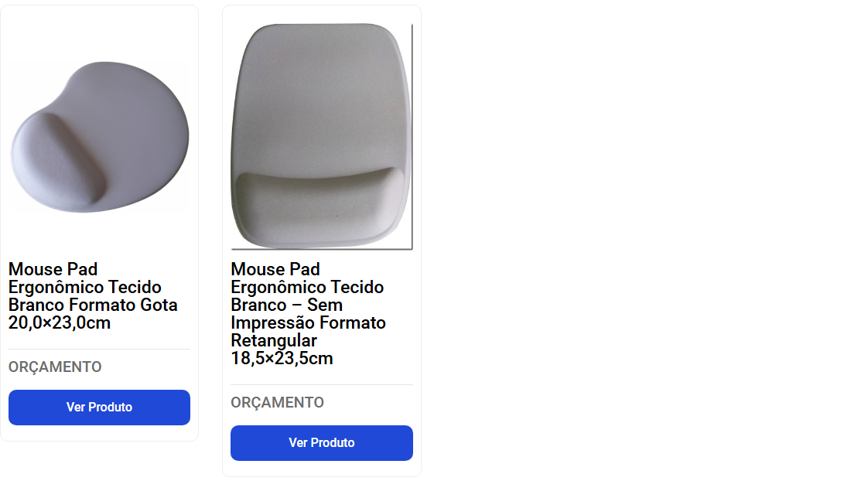Click 'Branco Formato Gota' line in first card

(x=93, y=305)
